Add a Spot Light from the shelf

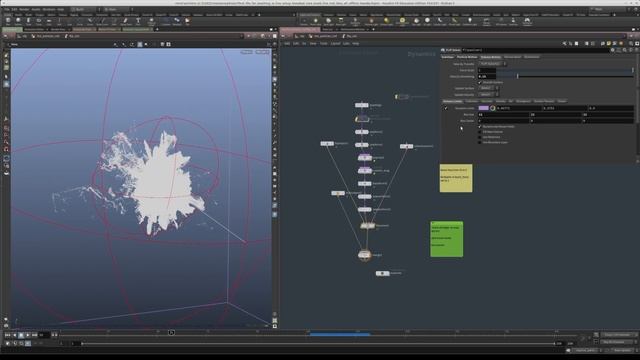(x=329, y=21)
